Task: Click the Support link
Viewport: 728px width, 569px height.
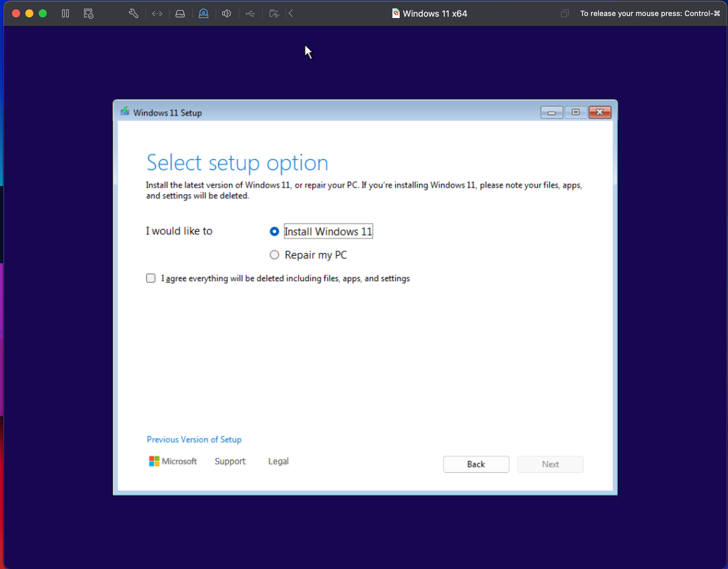Action: [x=230, y=461]
